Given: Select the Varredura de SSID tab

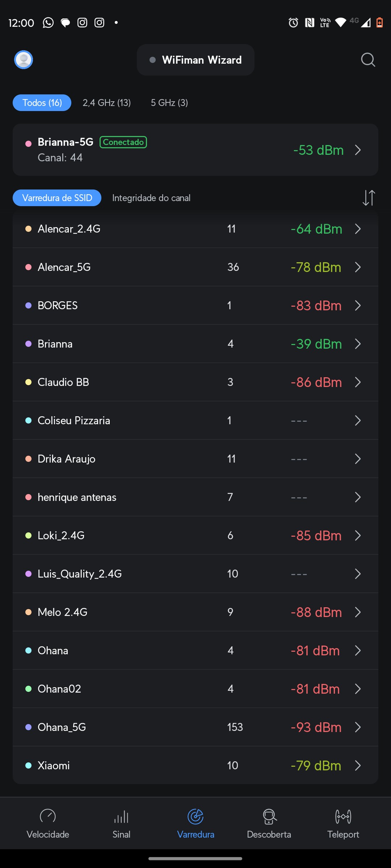Looking at the screenshot, I should point(57,198).
